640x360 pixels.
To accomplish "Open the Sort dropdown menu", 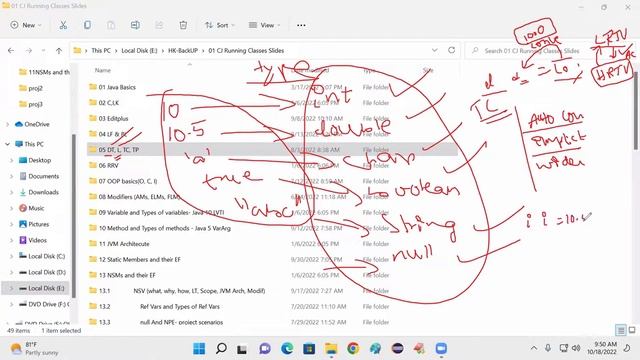I will click(220, 25).
